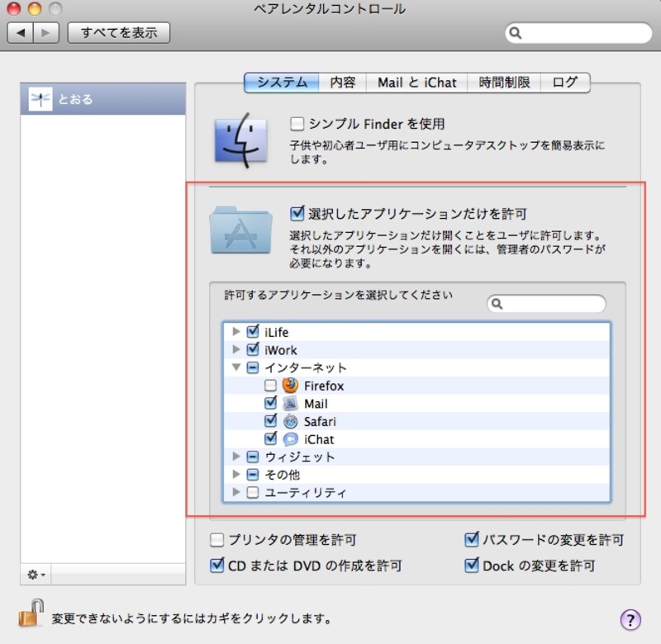Open the gear action menu below the sidebar
This screenshot has width=661, height=644.
[34, 575]
